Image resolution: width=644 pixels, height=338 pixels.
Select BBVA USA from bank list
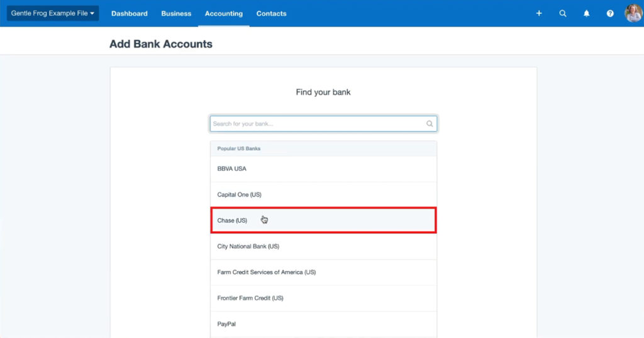coord(323,168)
